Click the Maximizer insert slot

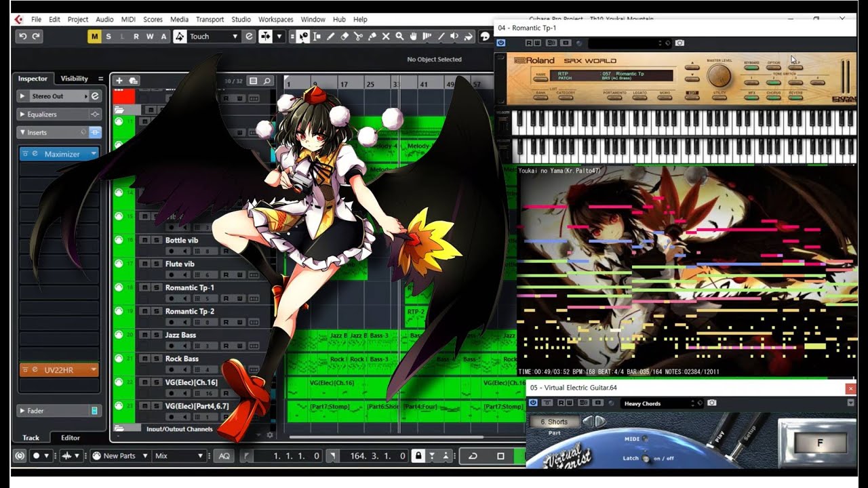point(60,154)
